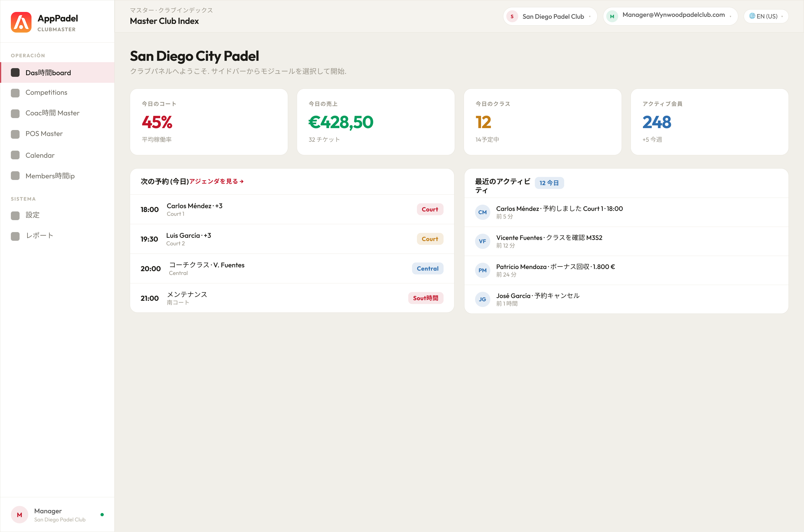The height and width of the screenshot is (532, 804).
Task: Click the 平均稼働率 subtext
Action: pos(156,140)
